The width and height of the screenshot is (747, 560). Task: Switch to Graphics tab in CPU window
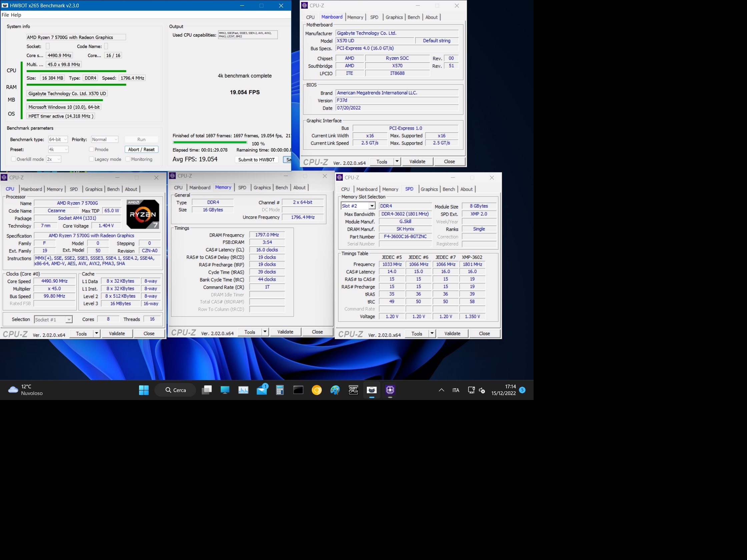[x=94, y=189]
